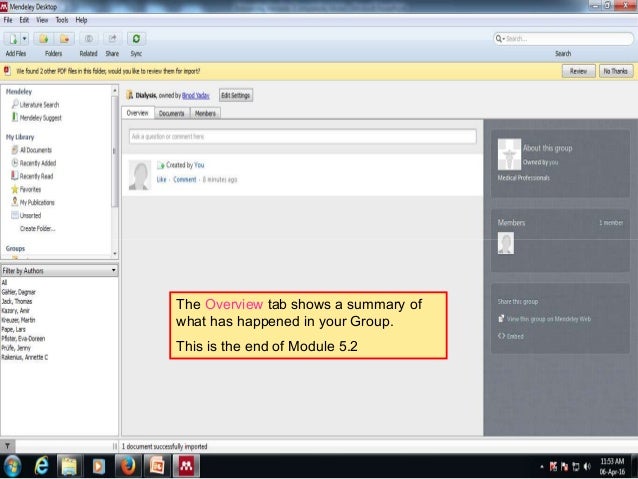This screenshot has height=479, width=638.
Task: Open the search options magnifier dropdown
Action: tap(500, 39)
